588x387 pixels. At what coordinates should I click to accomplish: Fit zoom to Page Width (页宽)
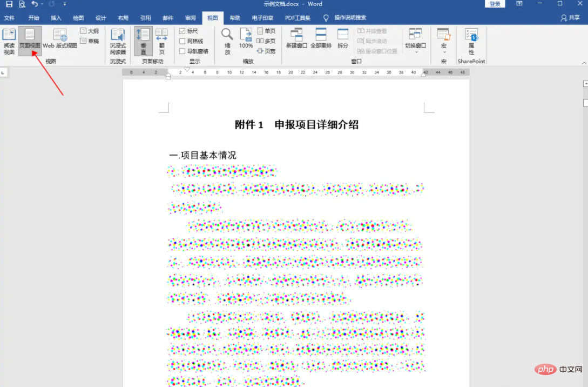(266, 51)
